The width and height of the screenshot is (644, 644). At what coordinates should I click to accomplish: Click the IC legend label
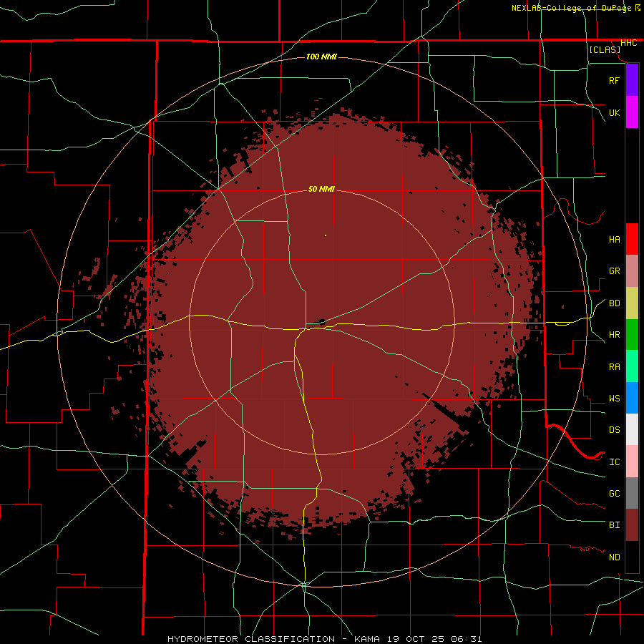point(614,462)
